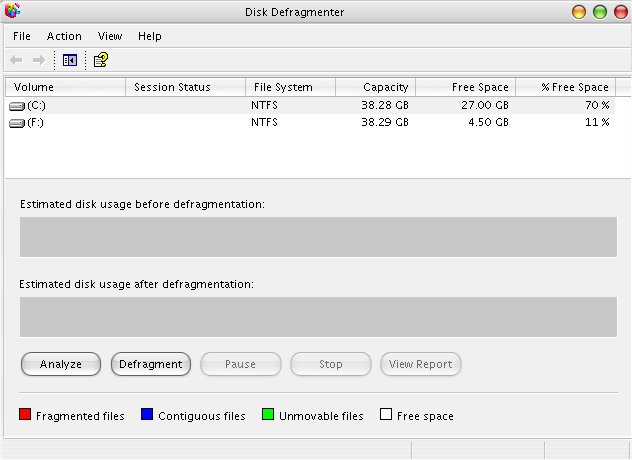The height and width of the screenshot is (460, 632).
Task: Select the C: drive volume icon
Action: click(x=17, y=105)
